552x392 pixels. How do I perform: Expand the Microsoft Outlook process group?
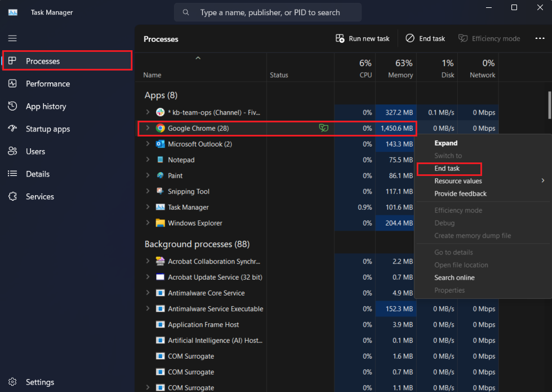pos(148,144)
